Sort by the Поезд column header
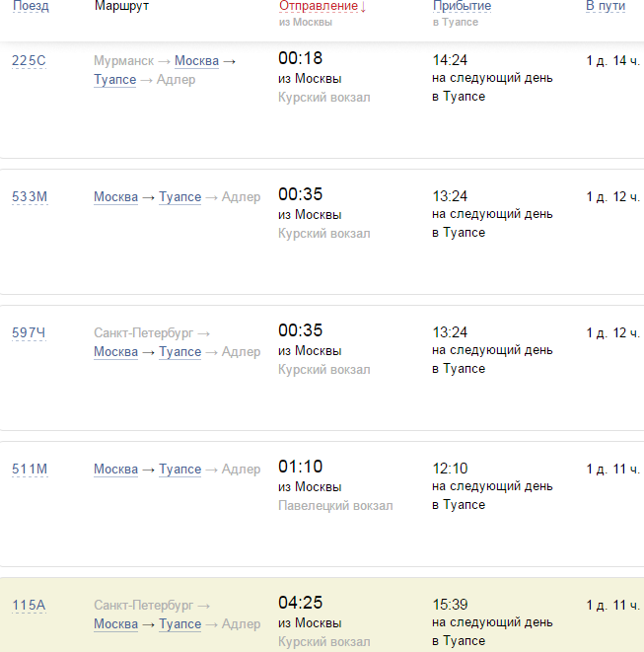This screenshot has width=644, height=652. [30, 6]
